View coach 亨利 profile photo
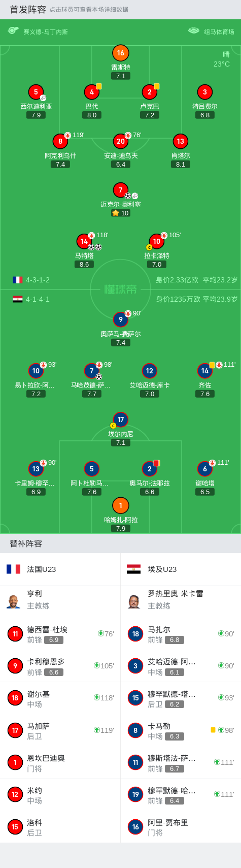This screenshot has width=241, height=868. pos(14,600)
